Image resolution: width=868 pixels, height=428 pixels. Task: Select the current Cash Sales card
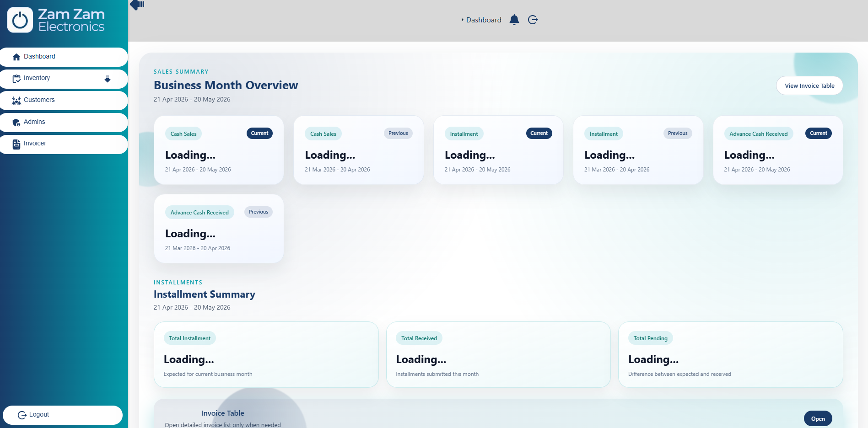(219, 150)
